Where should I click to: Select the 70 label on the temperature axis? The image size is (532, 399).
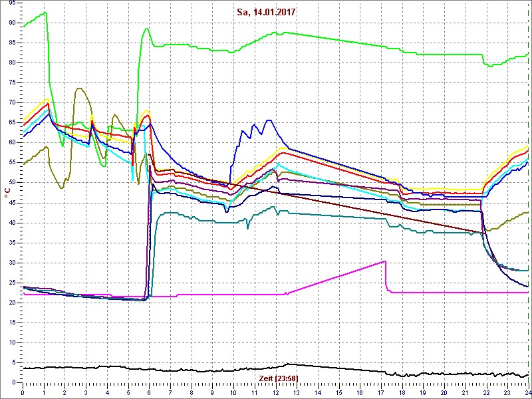coord(12,103)
